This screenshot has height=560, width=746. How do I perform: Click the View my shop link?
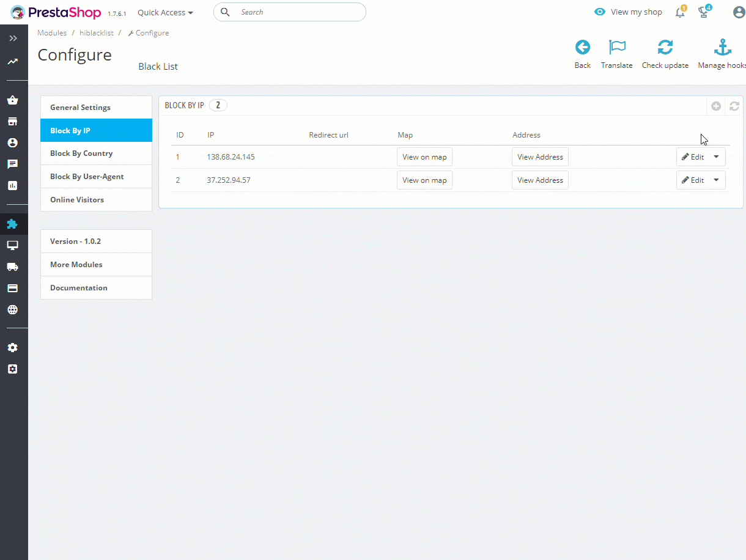(636, 12)
